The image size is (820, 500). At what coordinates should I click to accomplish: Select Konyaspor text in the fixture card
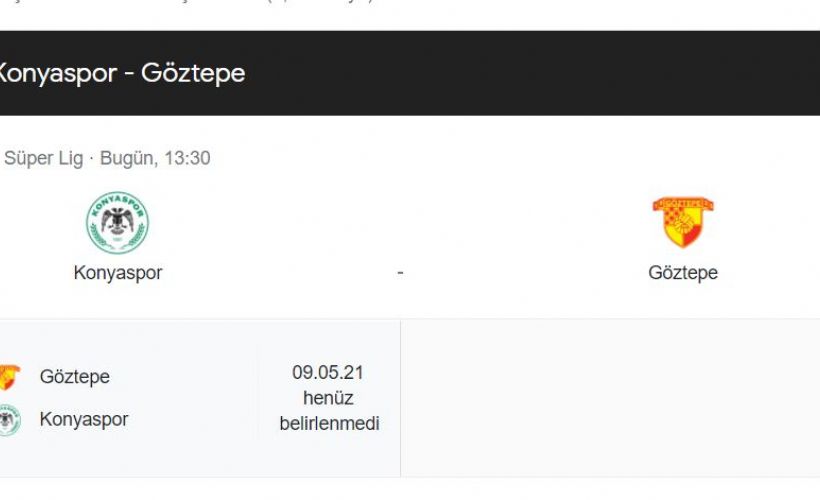point(84,420)
